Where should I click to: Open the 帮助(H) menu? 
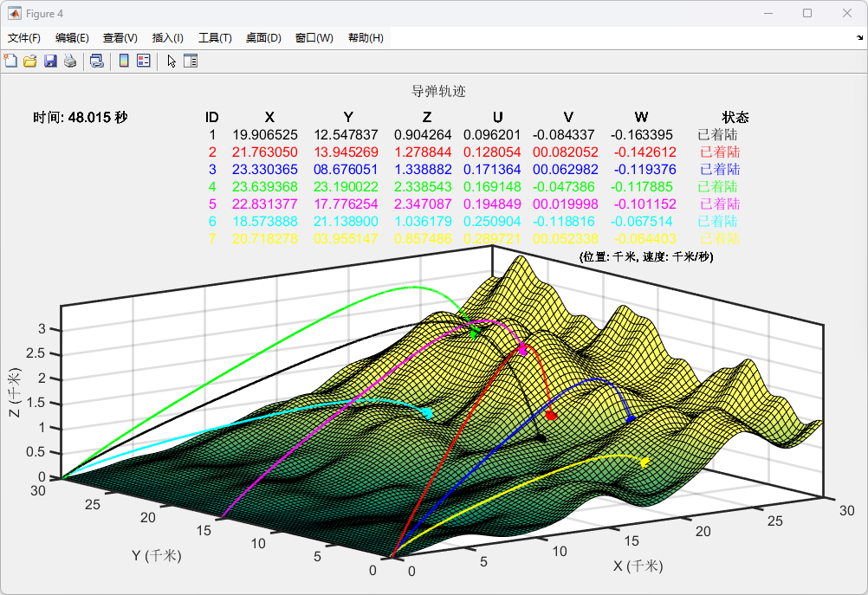click(x=366, y=38)
